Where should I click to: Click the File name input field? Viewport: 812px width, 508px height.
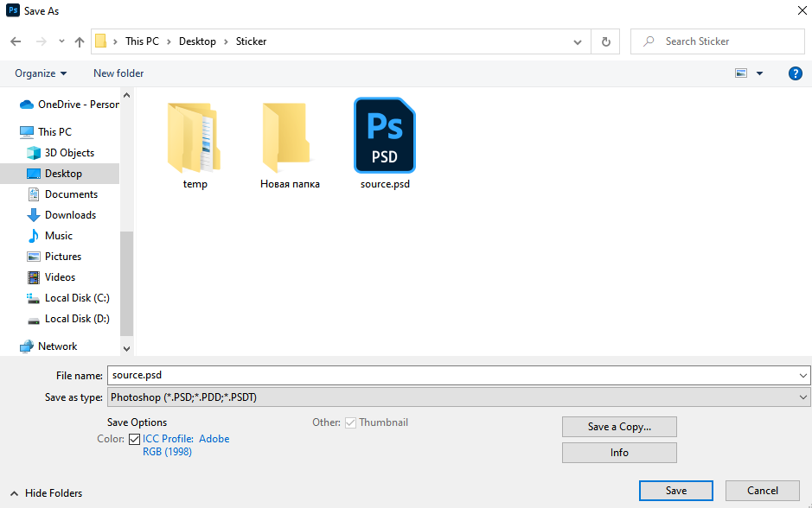click(451, 375)
